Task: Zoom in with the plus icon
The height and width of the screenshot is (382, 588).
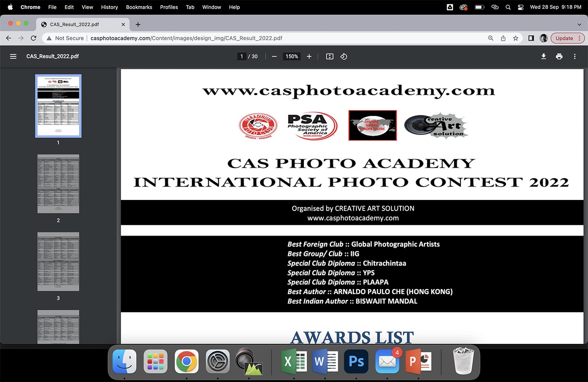Action: click(x=309, y=56)
